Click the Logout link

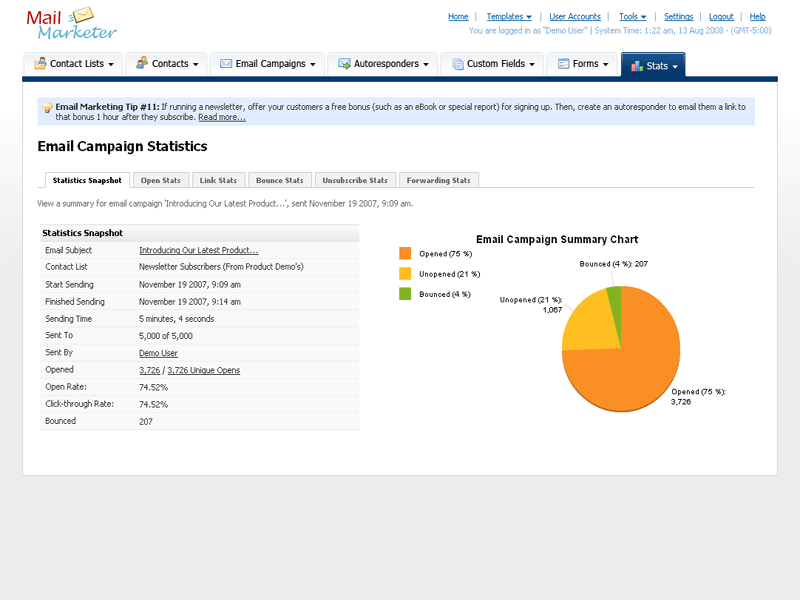point(721,17)
